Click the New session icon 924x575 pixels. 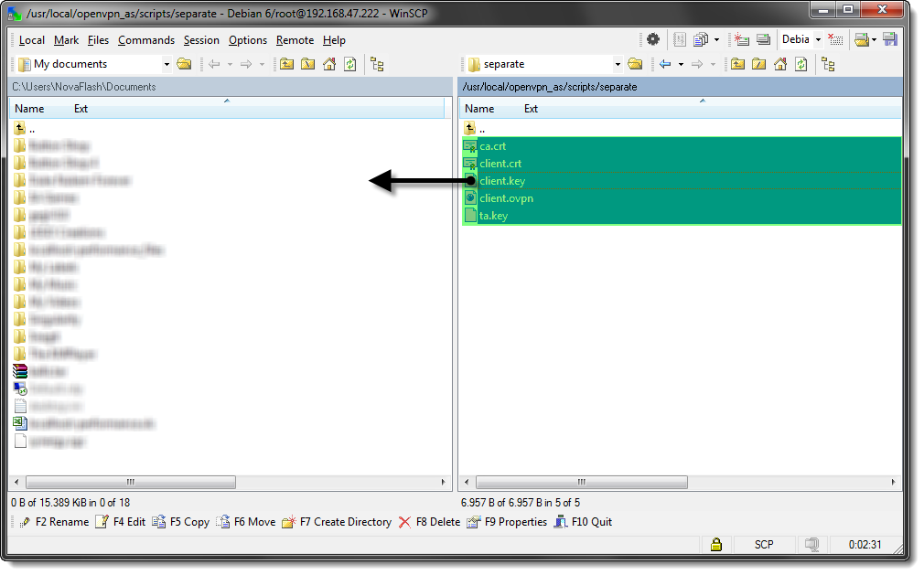pyautogui.click(x=741, y=39)
